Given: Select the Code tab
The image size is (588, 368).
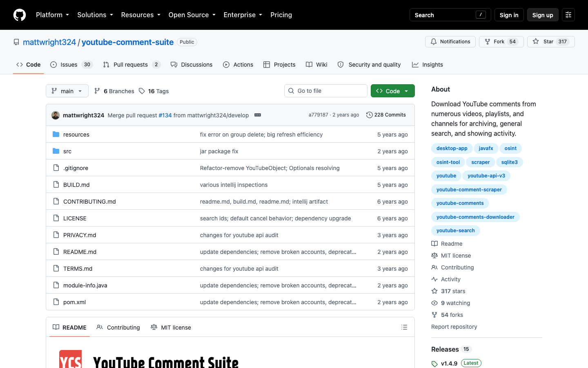Looking at the screenshot, I should pyautogui.click(x=28, y=65).
